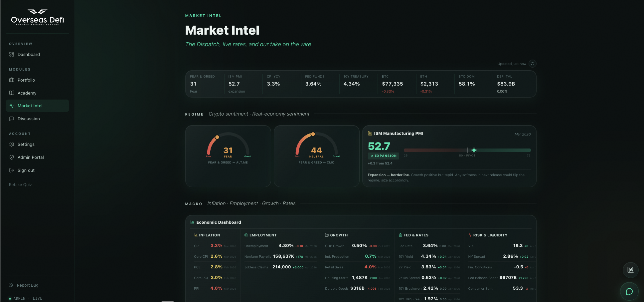Click GDP Growth 0.50% value

359,246
